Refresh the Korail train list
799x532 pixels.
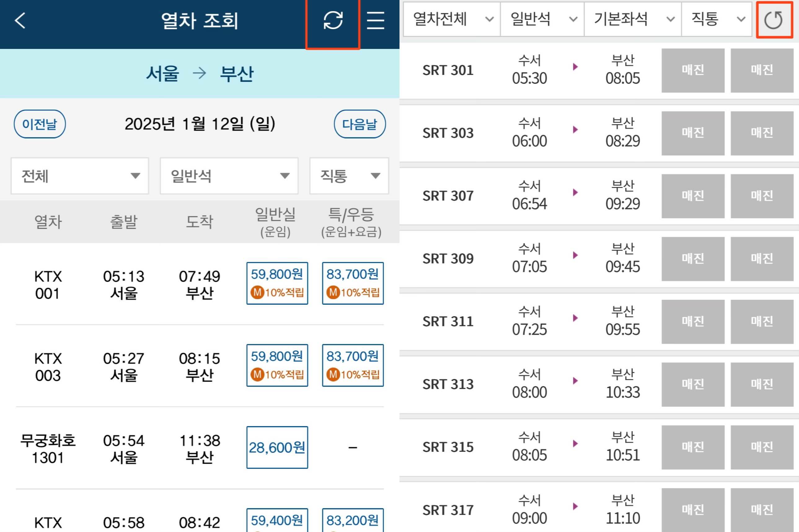pos(333,20)
